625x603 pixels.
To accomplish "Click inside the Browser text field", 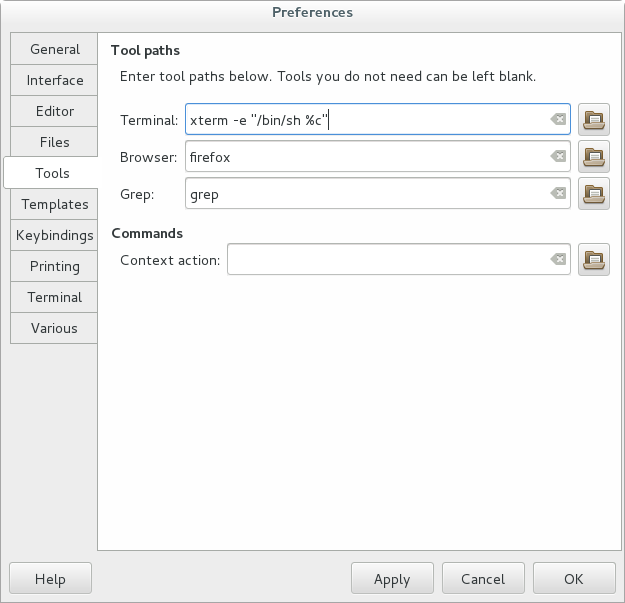I will (x=365, y=157).
